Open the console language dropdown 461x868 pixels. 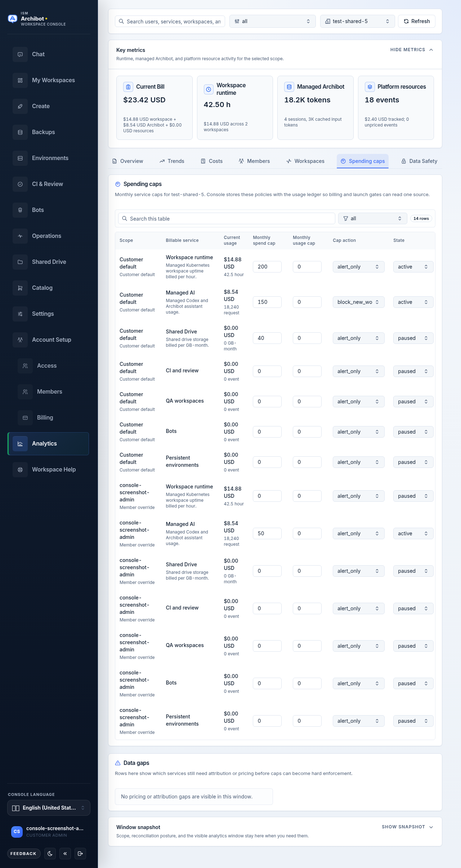point(49,808)
